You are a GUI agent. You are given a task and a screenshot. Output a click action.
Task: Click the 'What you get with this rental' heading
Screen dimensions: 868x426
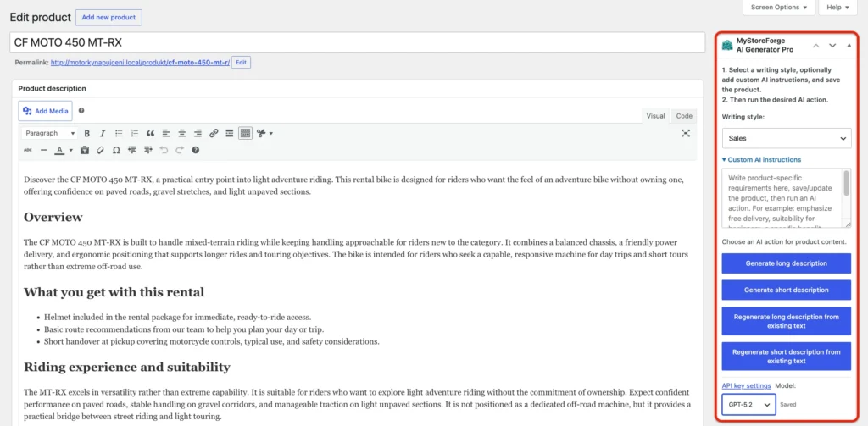click(114, 292)
